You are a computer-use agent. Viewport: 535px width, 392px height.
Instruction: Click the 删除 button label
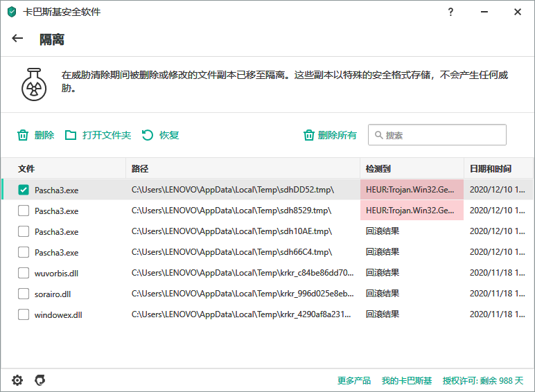(44, 135)
